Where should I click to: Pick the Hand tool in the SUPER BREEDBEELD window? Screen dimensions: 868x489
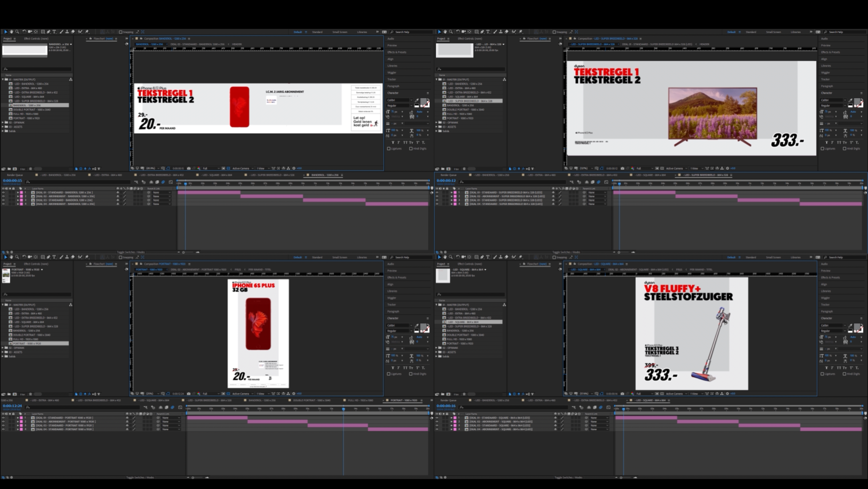pyautogui.click(x=445, y=32)
